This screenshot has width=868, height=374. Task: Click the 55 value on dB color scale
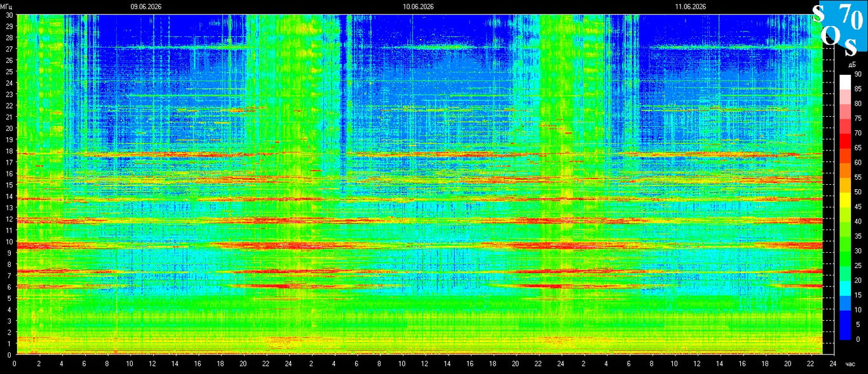tap(857, 177)
